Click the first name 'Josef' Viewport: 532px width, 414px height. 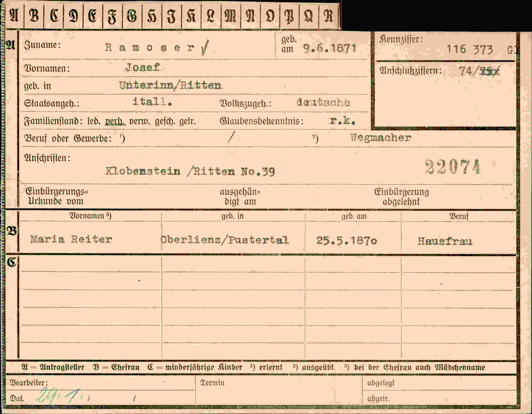point(143,68)
